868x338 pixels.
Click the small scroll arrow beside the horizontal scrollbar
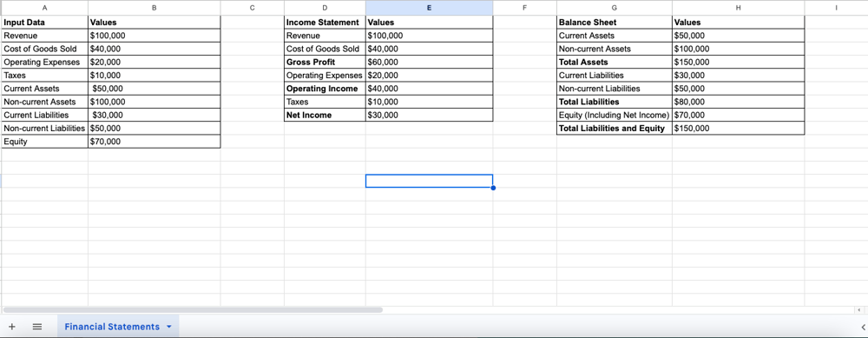(x=858, y=309)
